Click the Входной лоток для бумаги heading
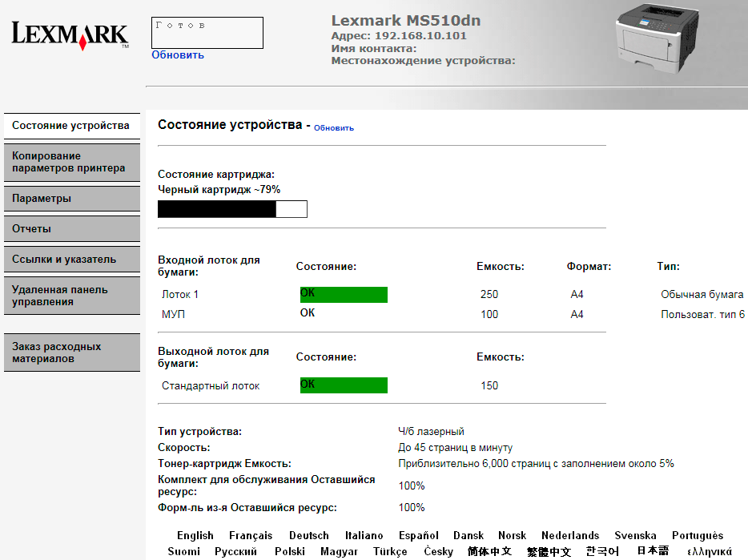Image resolution: width=748 pixels, height=560 pixels. 208,266
